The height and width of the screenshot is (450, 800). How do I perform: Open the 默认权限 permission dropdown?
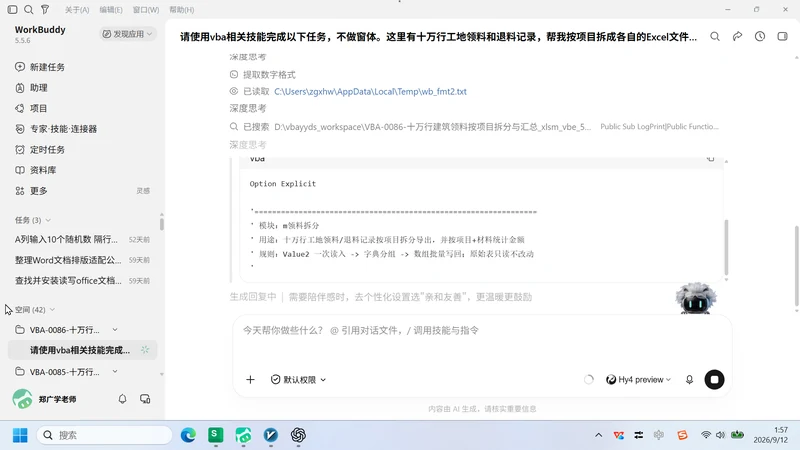click(x=298, y=380)
